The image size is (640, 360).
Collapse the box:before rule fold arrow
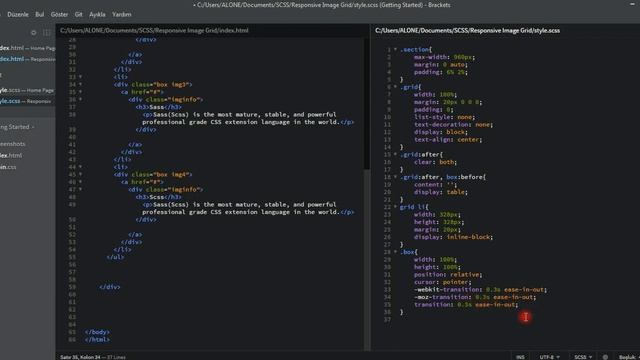coord(395,177)
